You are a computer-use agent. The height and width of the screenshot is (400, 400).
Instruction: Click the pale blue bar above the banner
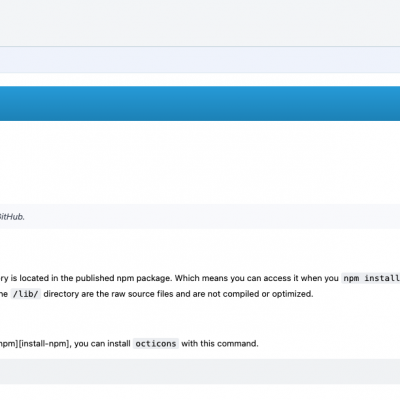200,60
